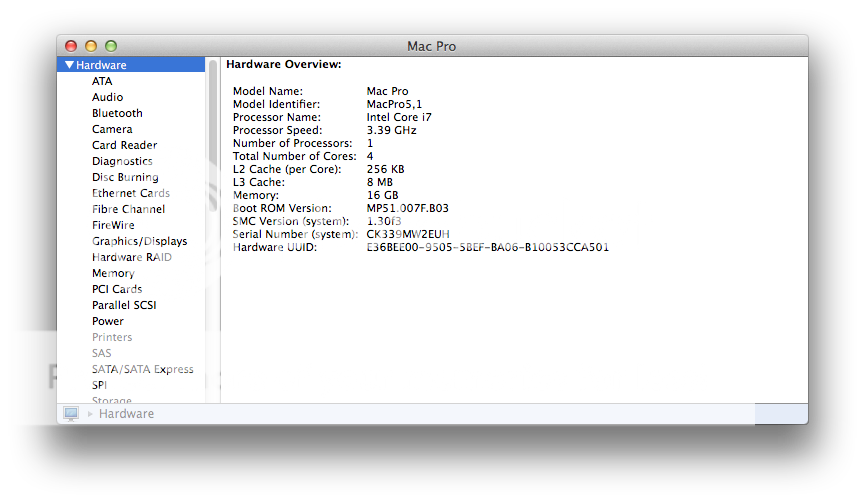Select Camera in the sidebar
The height and width of the screenshot is (503, 865).
pyautogui.click(x=112, y=129)
